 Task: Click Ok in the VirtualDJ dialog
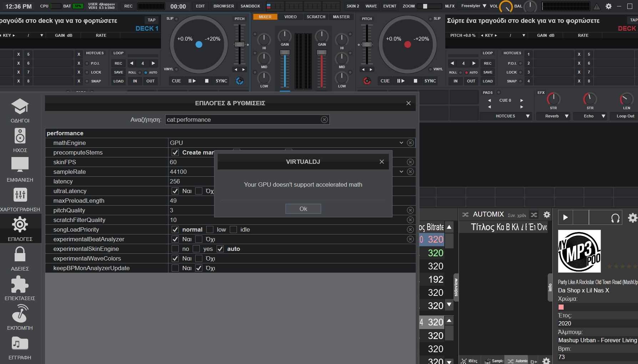tap(303, 209)
